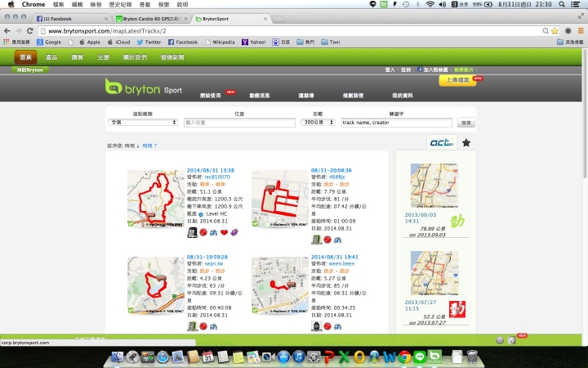Click the Bryton Sport logo
Screen dimensions: 588x368
pos(143,88)
